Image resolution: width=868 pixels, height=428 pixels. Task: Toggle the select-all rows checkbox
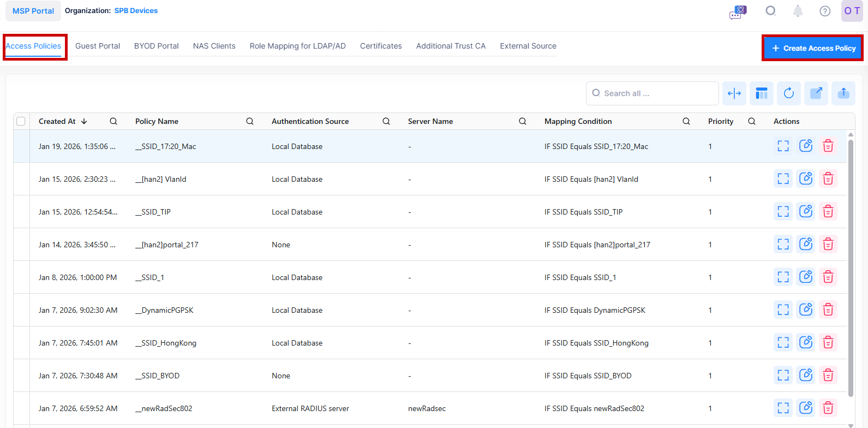pyautogui.click(x=21, y=121)
